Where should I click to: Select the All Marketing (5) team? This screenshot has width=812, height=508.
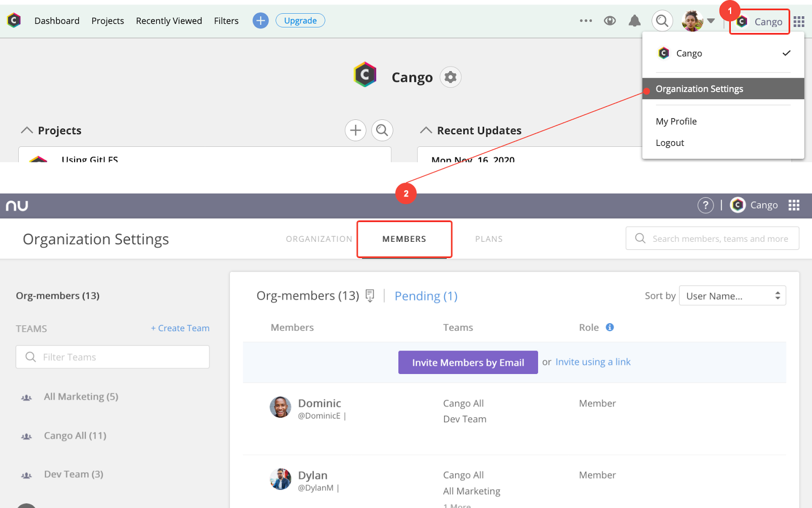tap(81, 397)
